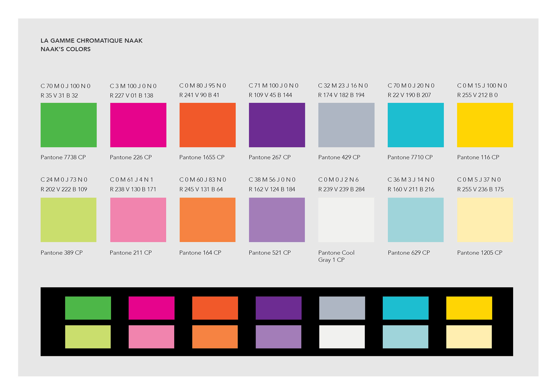The height and width of the screenshot is (392, 554).
Task: Click the label 'Pantone 389 CP'
Action: point(61,253)
